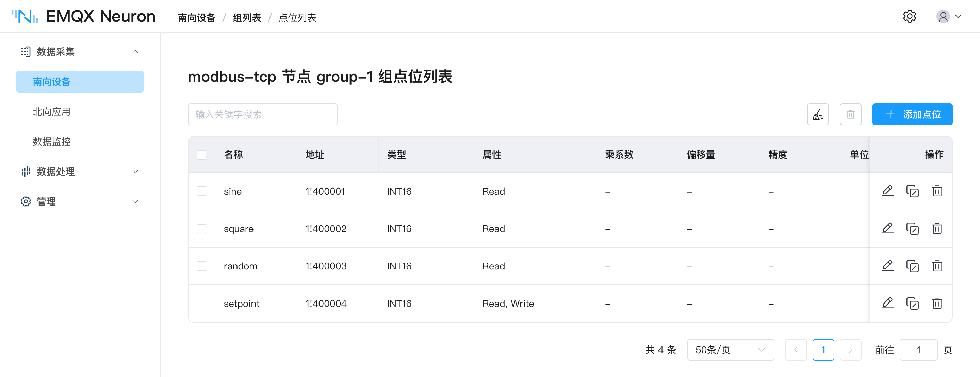The image size is (980, 377).
Task: Click the 数据采集 menu label
Action: tap(55, 52)
